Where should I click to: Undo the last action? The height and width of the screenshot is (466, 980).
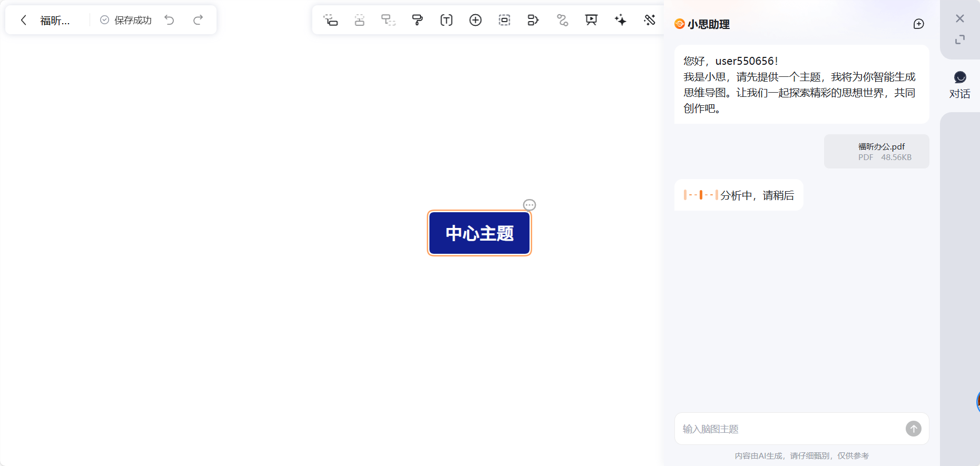coord(169,20)
